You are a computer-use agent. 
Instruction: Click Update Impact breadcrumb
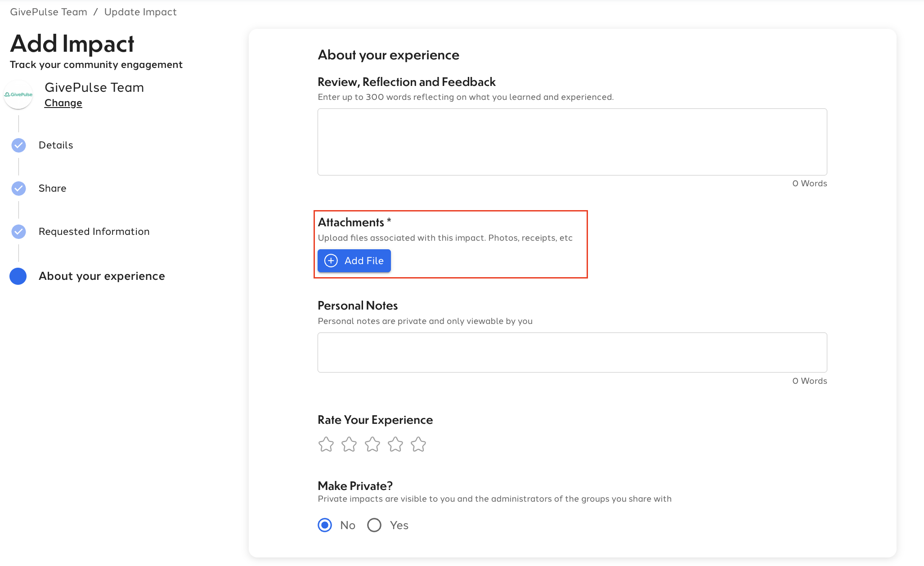click(x=140, y=12)
